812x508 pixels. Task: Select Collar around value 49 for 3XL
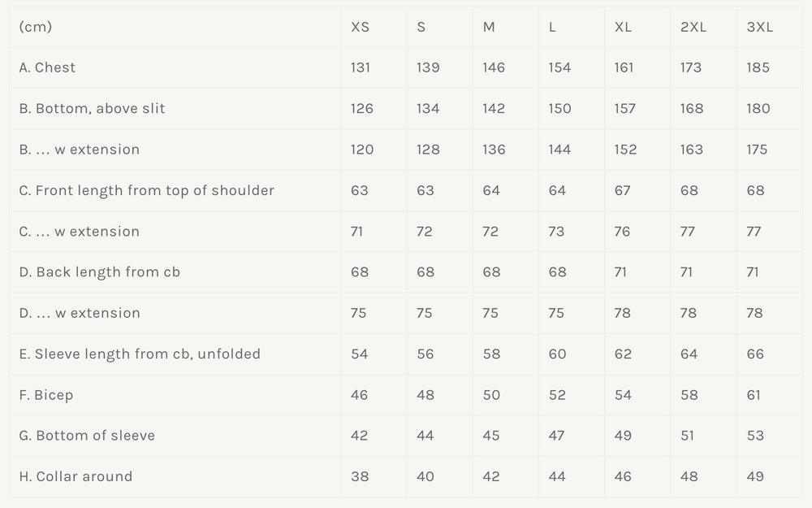755,476
